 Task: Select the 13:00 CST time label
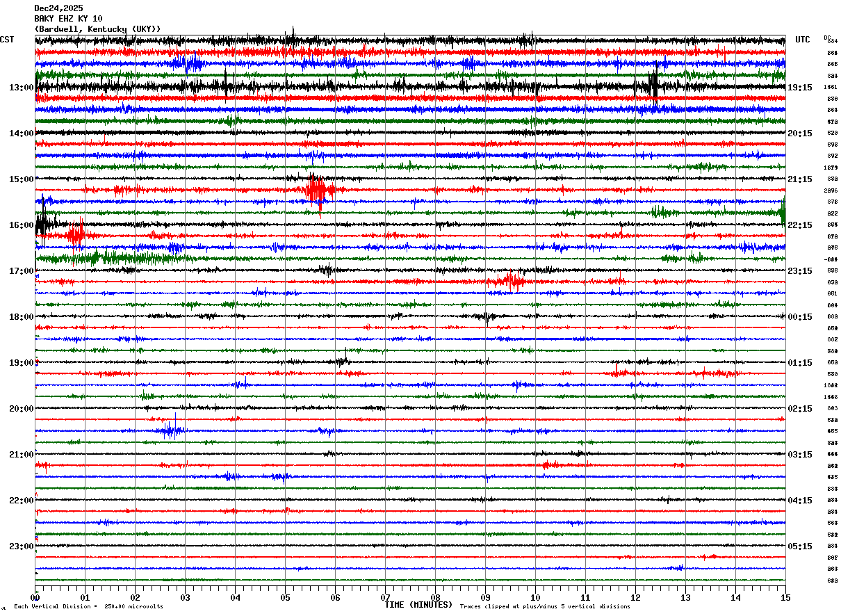pyautogui.click(x=21, y=88)
